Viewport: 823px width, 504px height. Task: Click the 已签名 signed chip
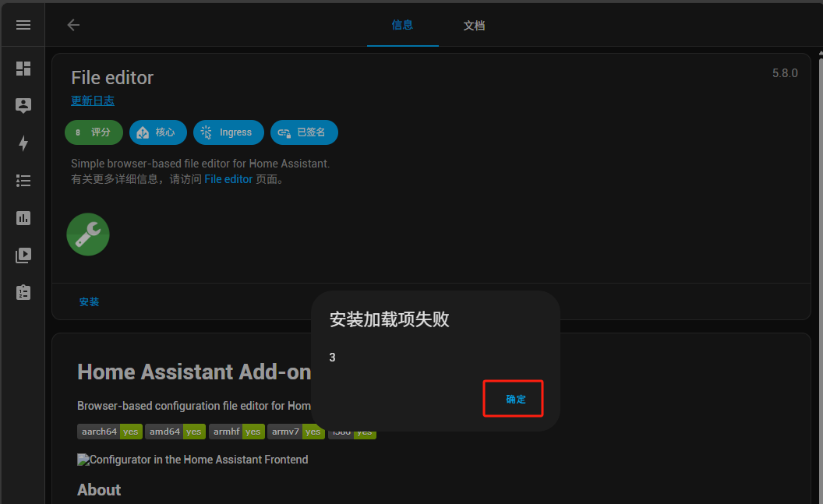(304, 132)
